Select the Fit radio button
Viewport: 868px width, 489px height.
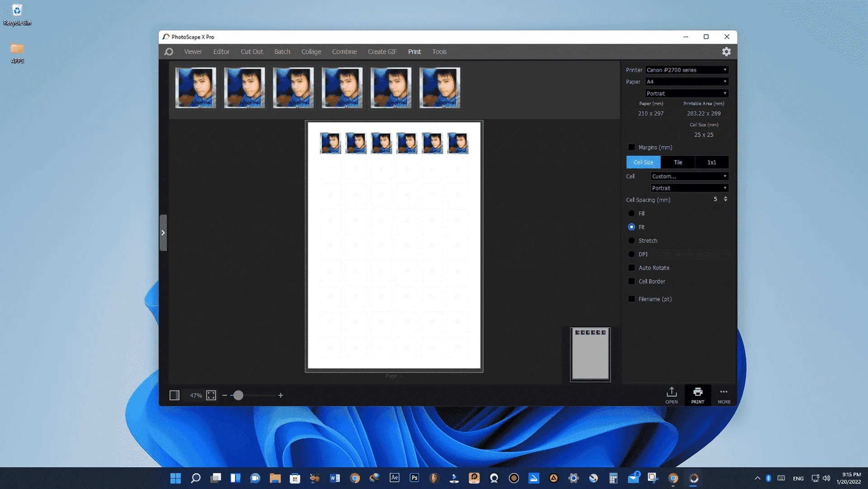click(x=632, y=227)
